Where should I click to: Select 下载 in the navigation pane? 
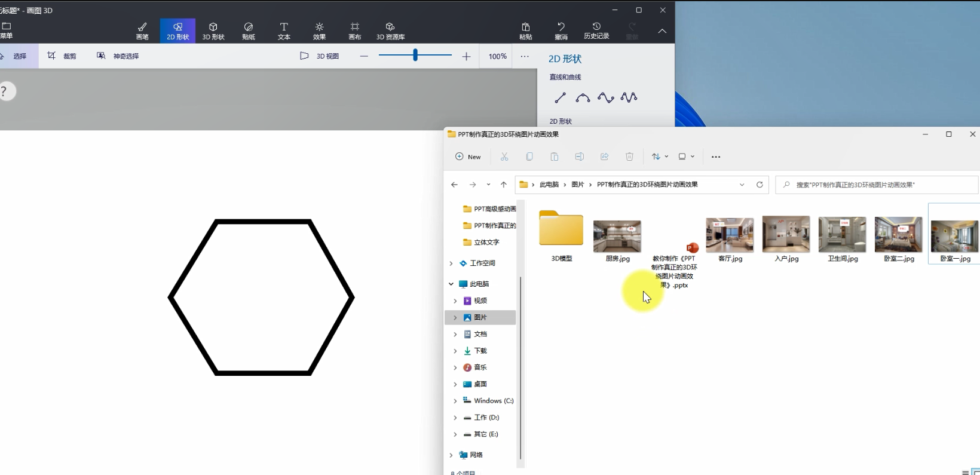pyautogui.click(x=480, y=351)
